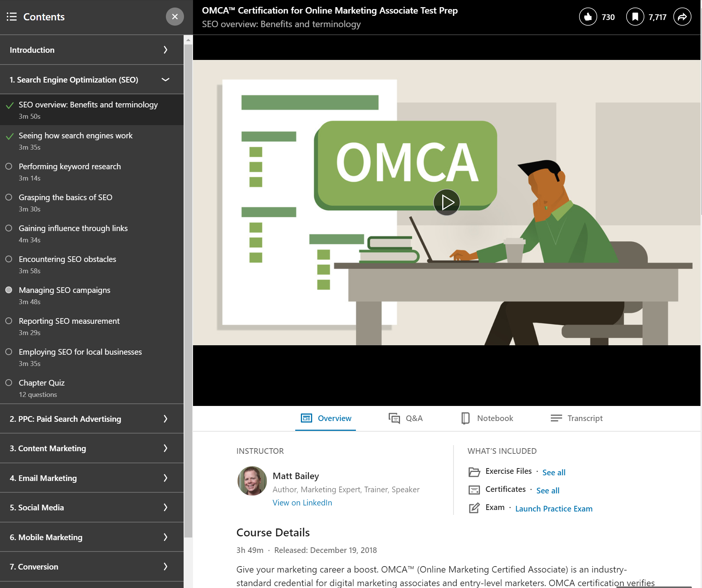The width and height of the screenshot is (702, 588).
Task: Click the Exam pencil icon
Action: pyautogui.click(x=474, y=508)
